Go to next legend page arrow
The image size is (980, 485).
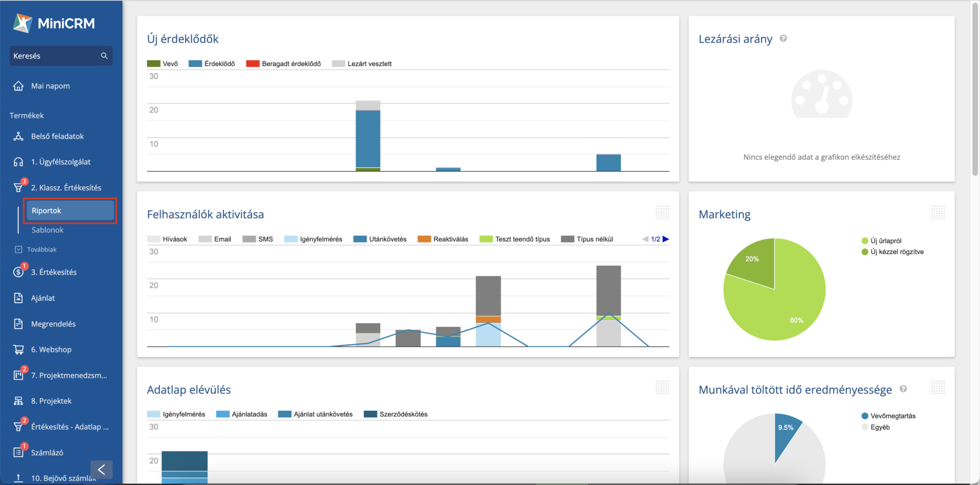point(666,239)
